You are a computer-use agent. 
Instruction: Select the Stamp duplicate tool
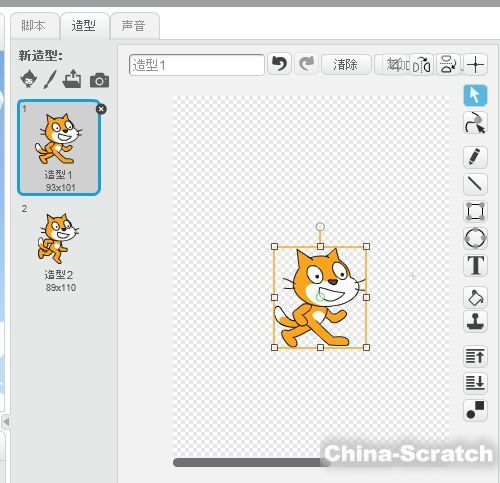point(475,321)
